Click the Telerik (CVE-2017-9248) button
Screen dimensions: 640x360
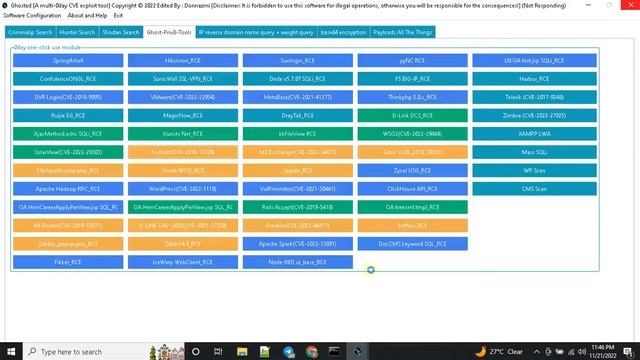535,97
